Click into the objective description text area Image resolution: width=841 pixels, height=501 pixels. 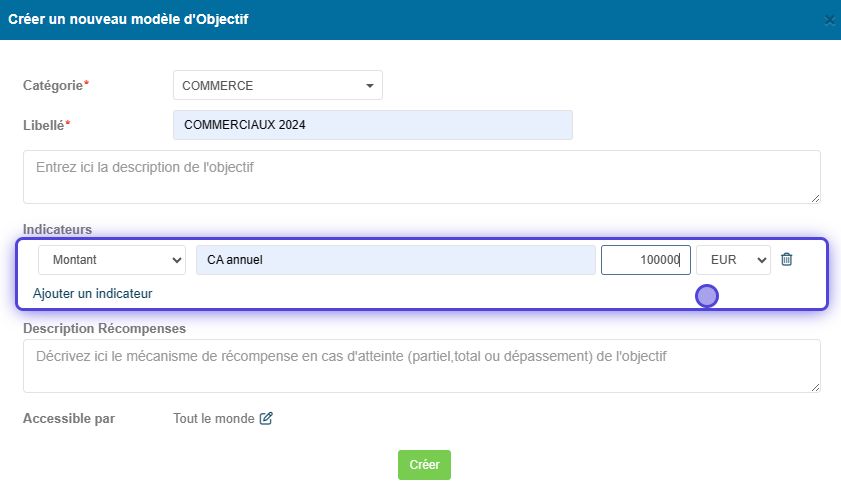click(422, 177)
